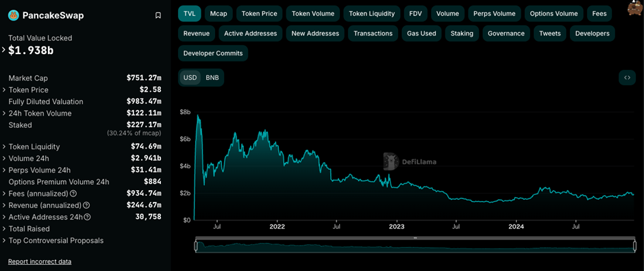Toggle the TVL chart metric

tap(189, 14)
